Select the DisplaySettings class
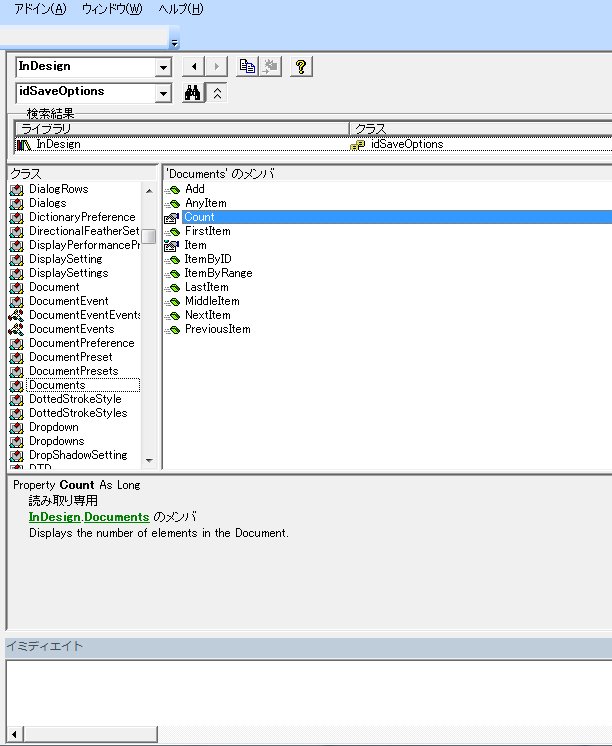Viewport: 612px width, 746px height. coord(69,273)
